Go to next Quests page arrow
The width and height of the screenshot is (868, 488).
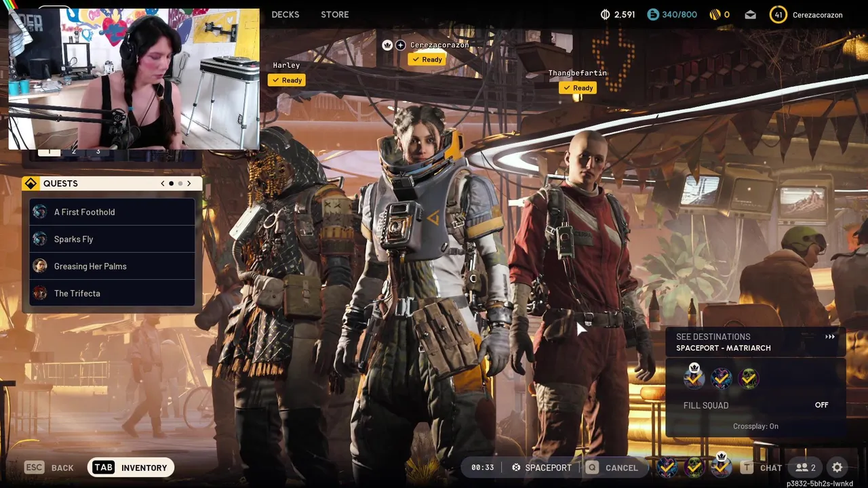click(x=189, y=184)
